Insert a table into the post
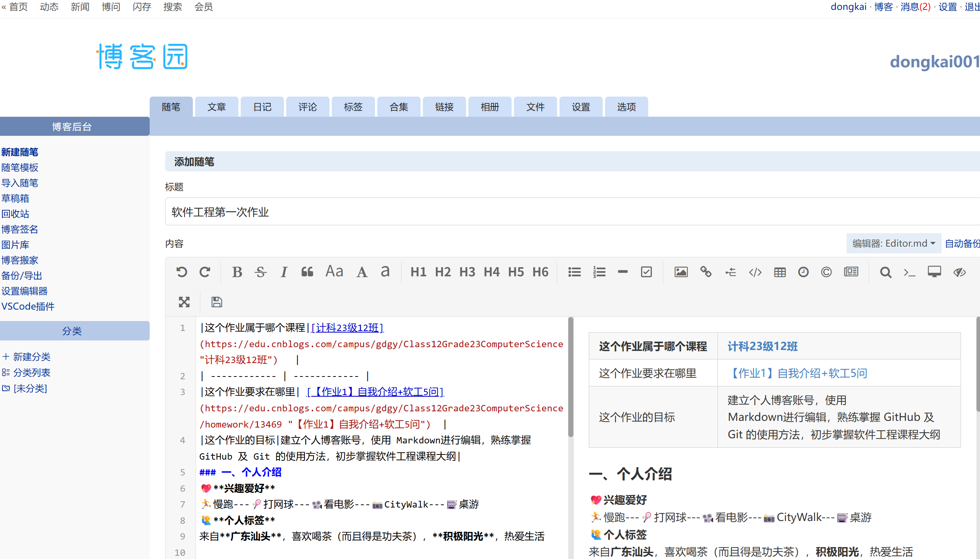 tap(780, 272)
